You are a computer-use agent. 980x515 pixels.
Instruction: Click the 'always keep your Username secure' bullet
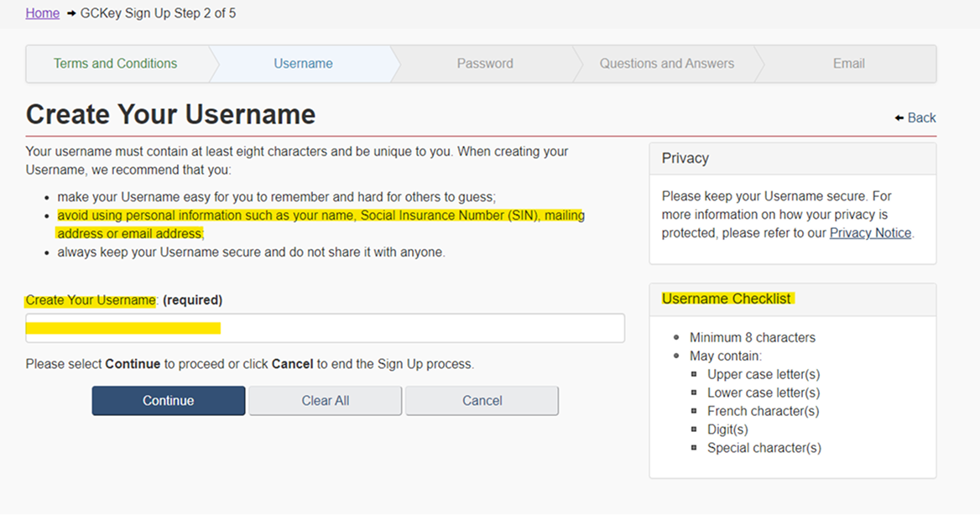[x=251, y=252]
